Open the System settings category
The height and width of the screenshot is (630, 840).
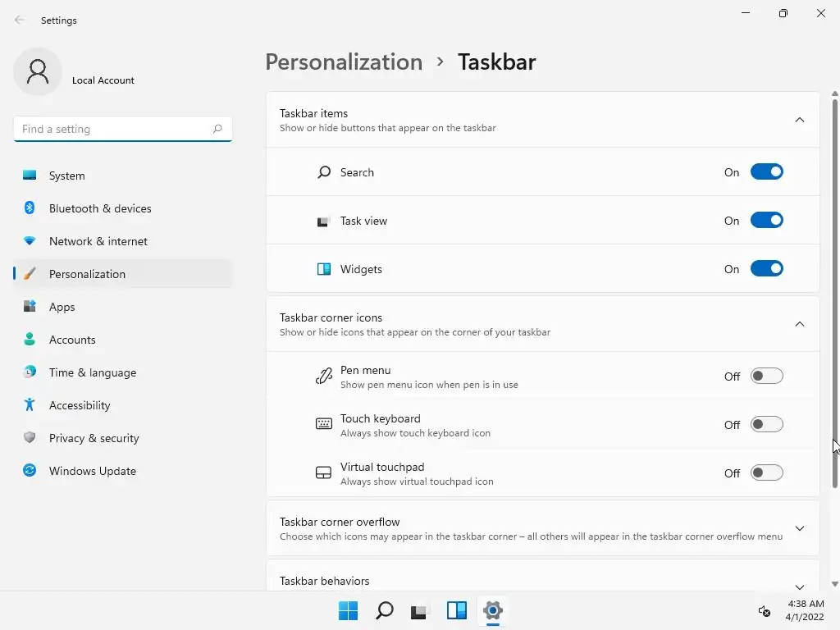123,176
